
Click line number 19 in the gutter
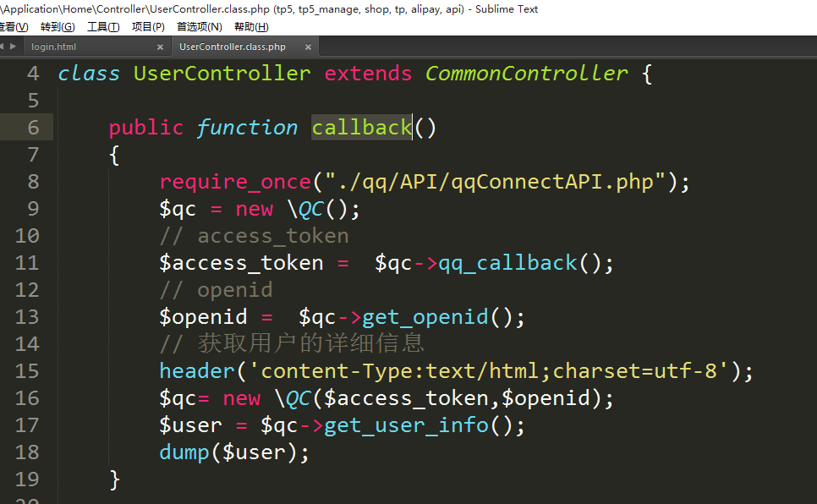27,479
